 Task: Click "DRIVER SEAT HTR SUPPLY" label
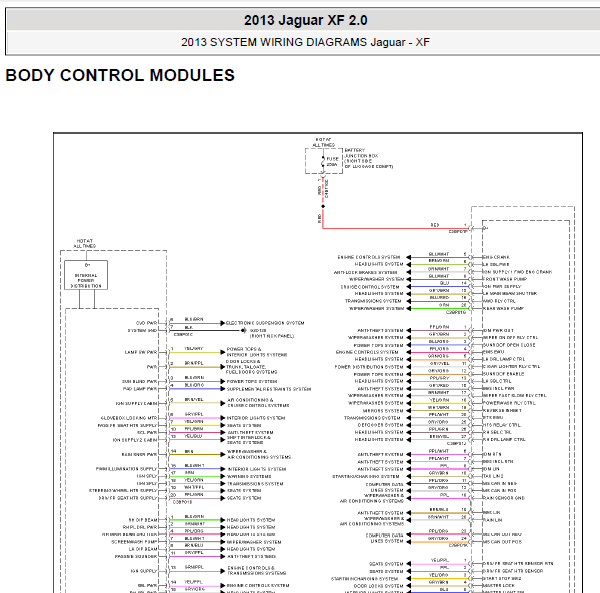[x=127, y=498]
